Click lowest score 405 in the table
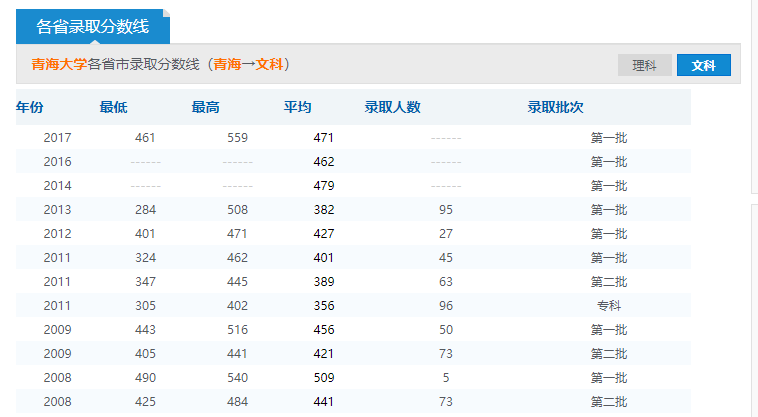The width and height of the screenshot is (758, 417). click(145, 354)
